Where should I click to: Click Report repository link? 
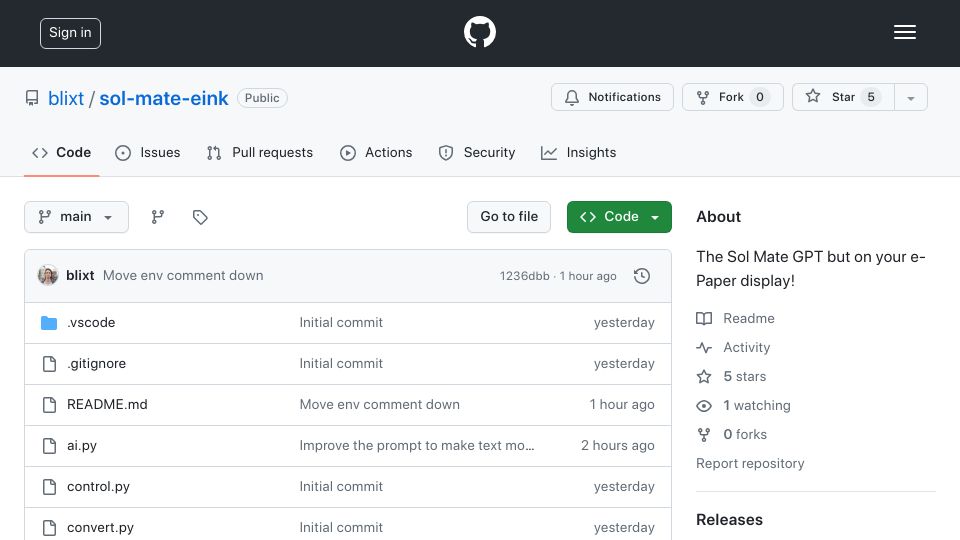750,463
